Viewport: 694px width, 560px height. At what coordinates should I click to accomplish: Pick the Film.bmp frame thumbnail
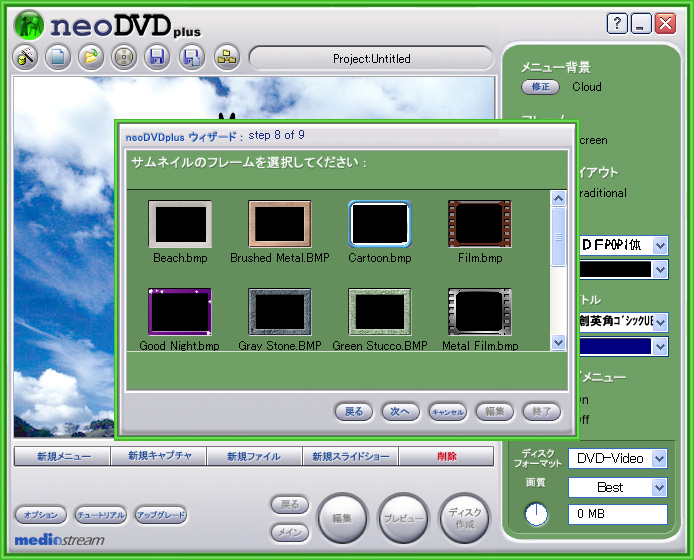pyautogui.click(x=480, y=224)
